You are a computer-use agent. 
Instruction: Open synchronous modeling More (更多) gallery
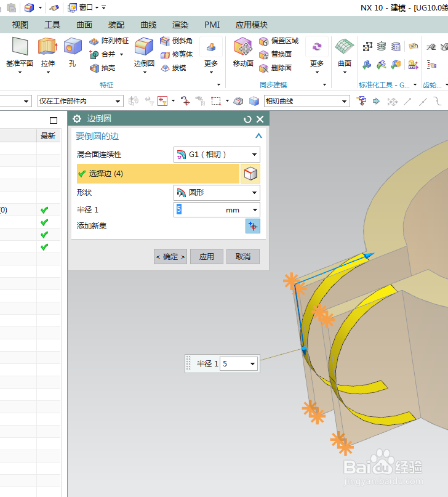316,55
